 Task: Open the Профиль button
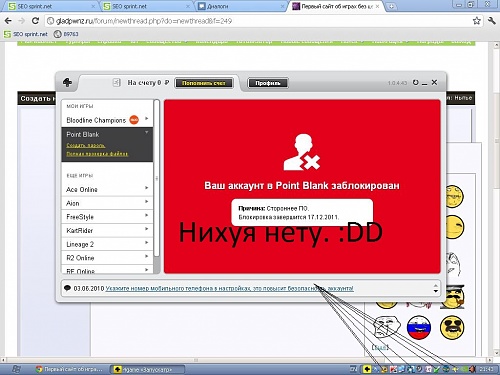(x=268, y=83)
